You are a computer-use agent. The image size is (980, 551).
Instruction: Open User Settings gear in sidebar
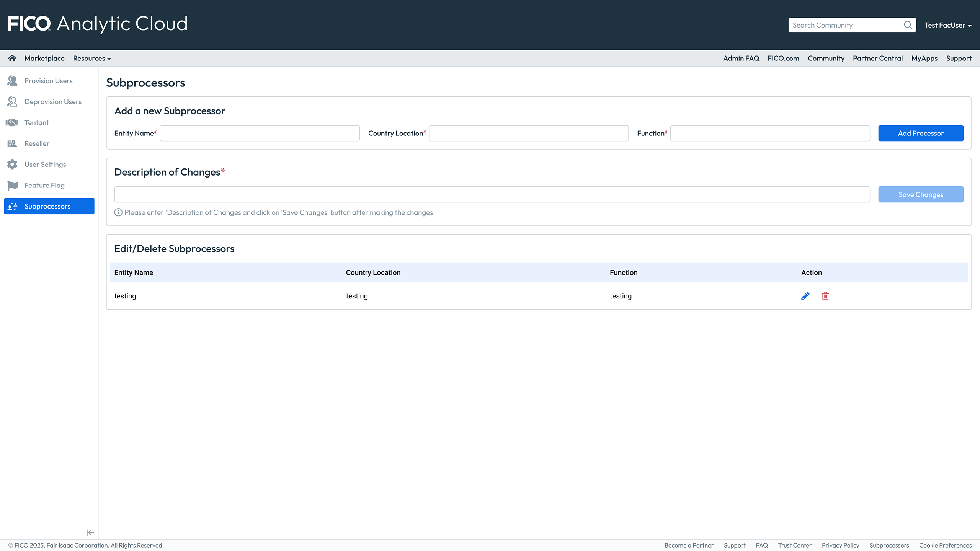tap(45, 165)
